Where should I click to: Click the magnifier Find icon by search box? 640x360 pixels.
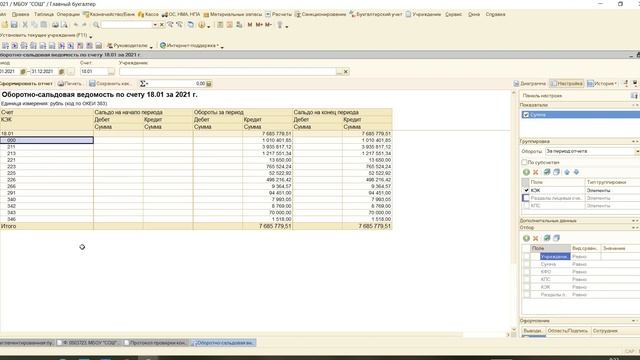click(96, 25)
